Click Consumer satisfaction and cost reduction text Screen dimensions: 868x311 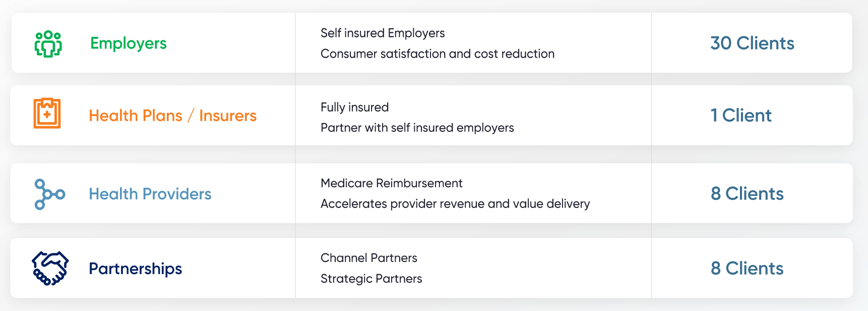coord(437,54)
